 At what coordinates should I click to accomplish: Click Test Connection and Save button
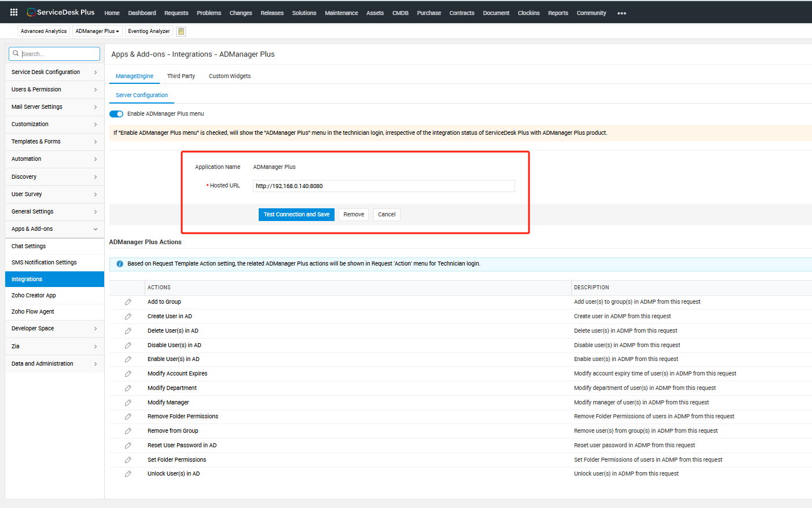click(296, 215)
